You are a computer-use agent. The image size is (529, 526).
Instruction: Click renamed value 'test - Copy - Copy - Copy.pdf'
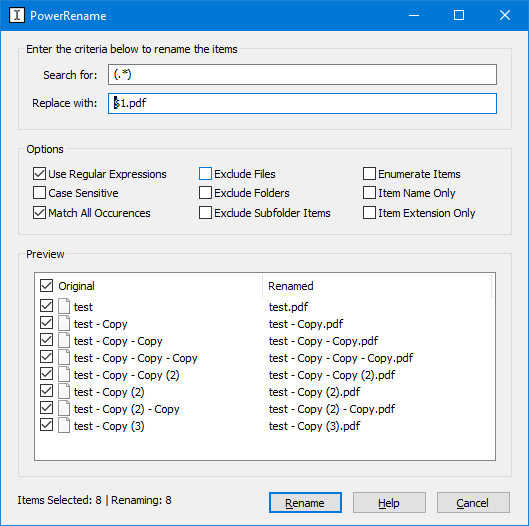point(341,358)
